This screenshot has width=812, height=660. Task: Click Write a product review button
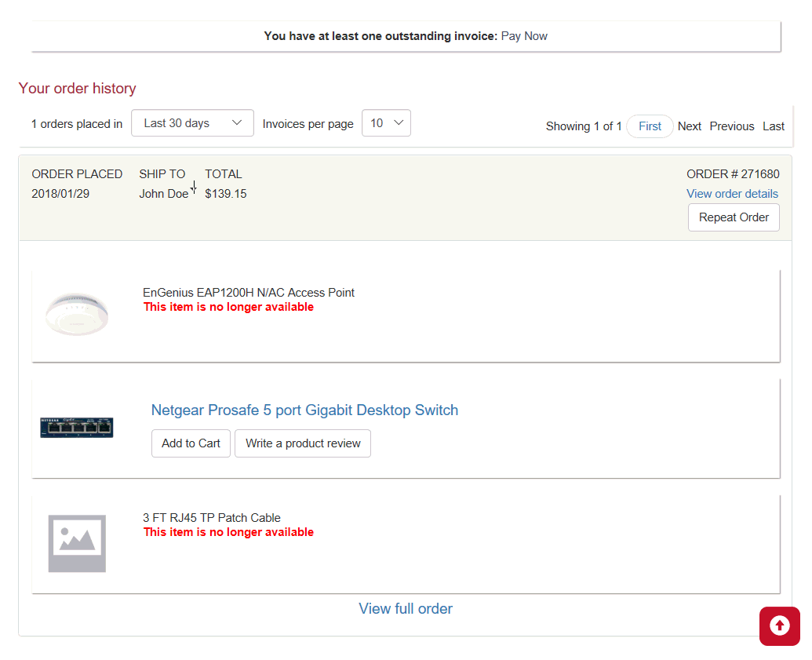(303, 443)
